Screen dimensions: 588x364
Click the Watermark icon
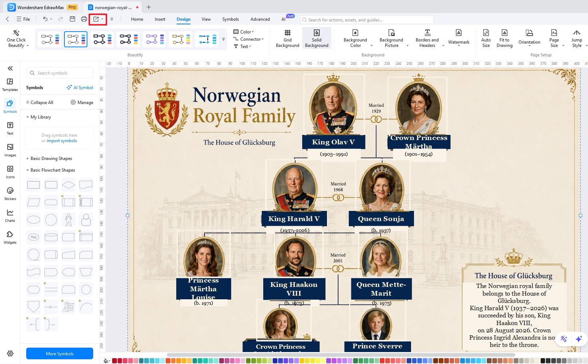click(459, 33)
